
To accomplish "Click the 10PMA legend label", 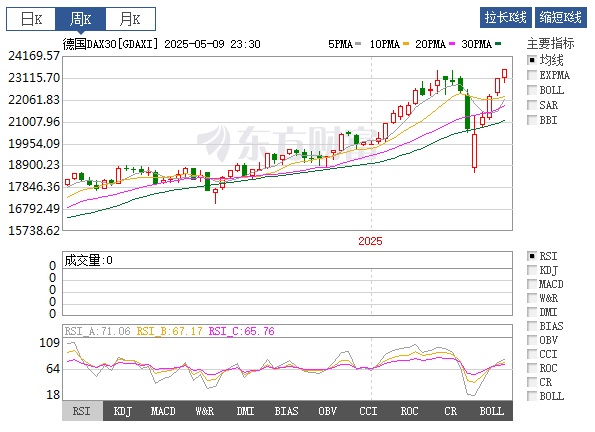I will click(385, 44).
